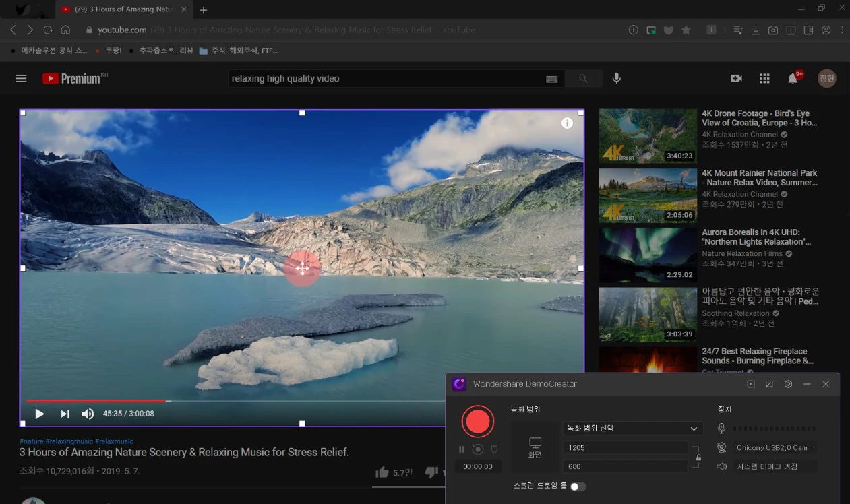Go forward in the browser
The height and width of the screenshot is (504, 850).
pos(30,30)
